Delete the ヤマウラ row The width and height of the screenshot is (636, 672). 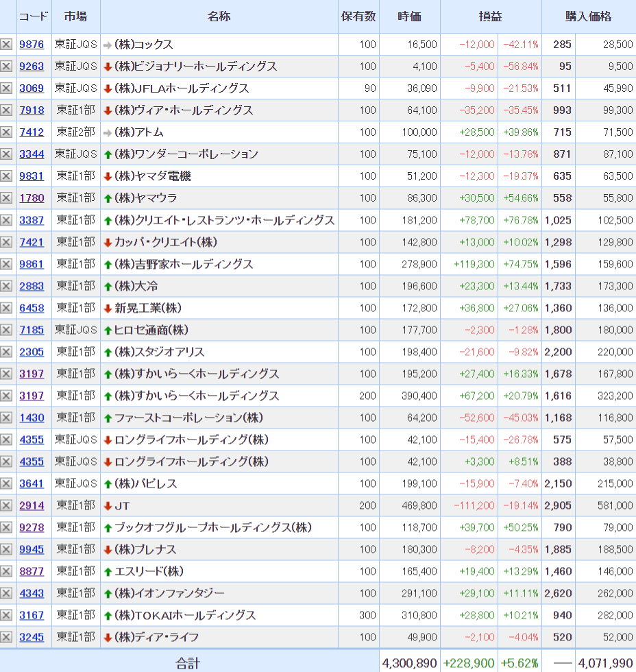6,198
